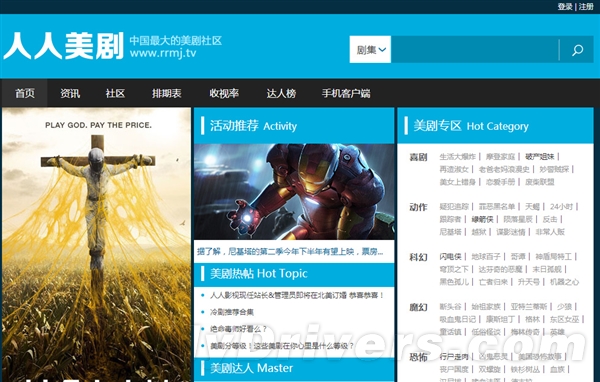
Task: Open the 疑犯追踪 show link
Action: click(454, 207)
